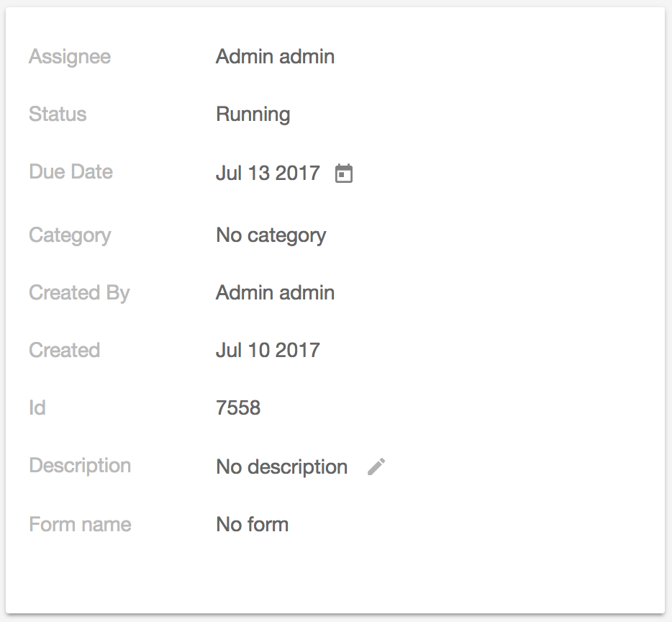Viewport: 672px width, 622px height.
Task: Edit description with the pencil icon
Action: (376, 466)
